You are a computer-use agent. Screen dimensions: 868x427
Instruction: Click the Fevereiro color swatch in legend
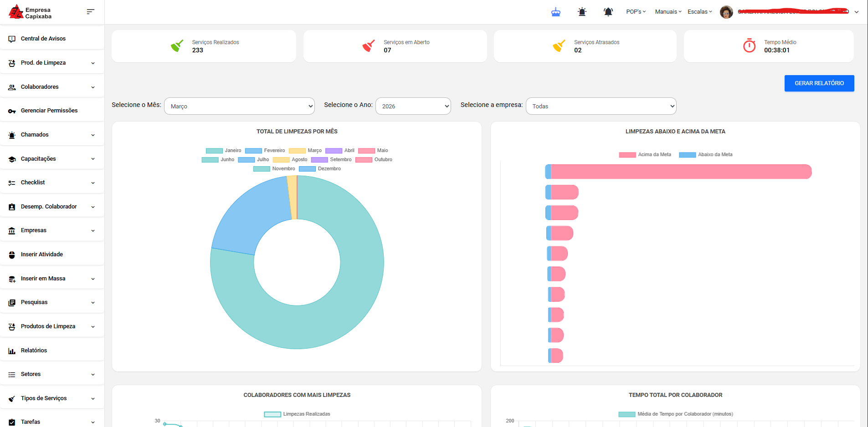(x=253, y=151)
